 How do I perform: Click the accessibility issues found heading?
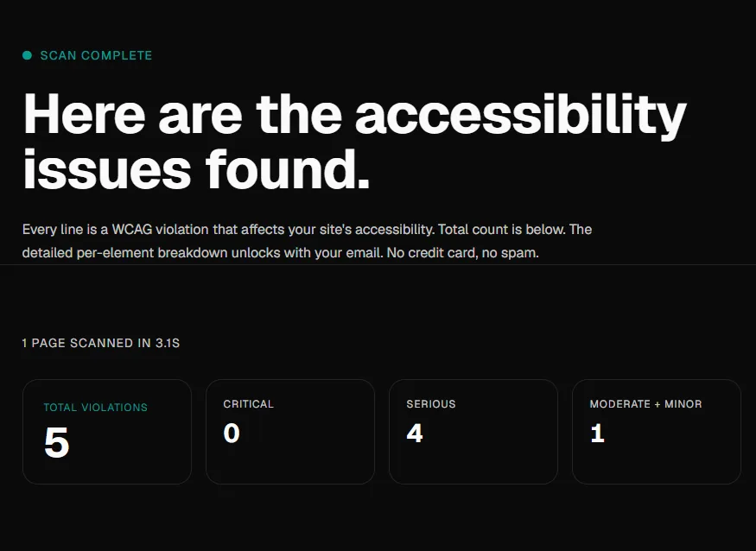(x=354, y=142)
